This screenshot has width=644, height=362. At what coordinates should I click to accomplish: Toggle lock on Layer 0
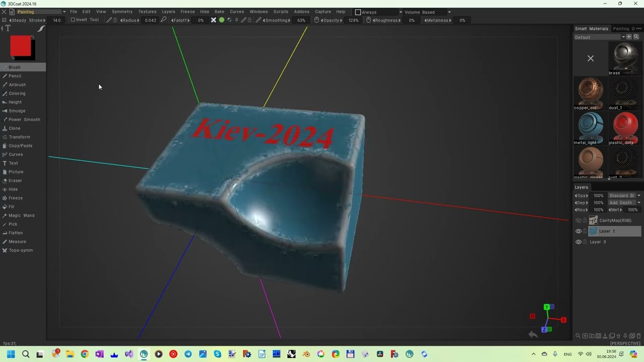pos(585,242)
